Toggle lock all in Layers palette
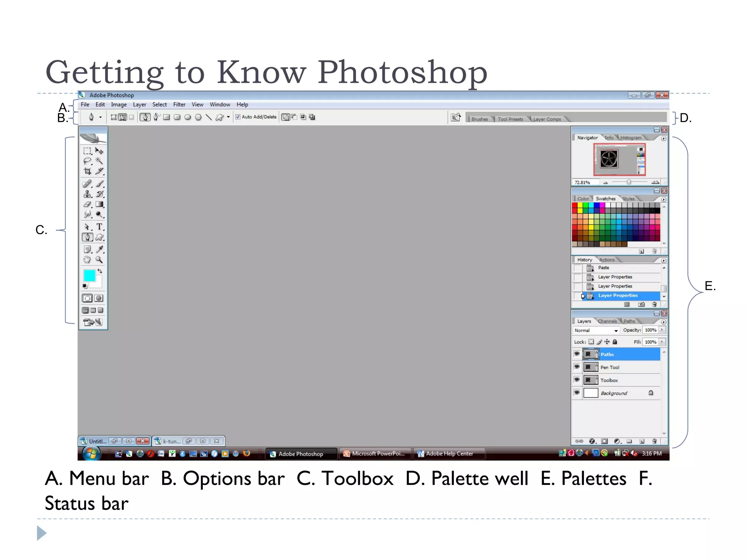 click(615, 342)
